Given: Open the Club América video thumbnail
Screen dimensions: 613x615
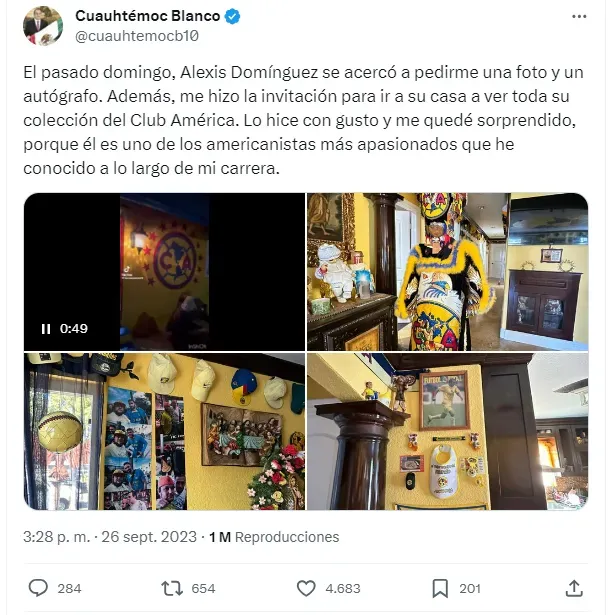Looking at the screenshot, I should click(164, 272).
